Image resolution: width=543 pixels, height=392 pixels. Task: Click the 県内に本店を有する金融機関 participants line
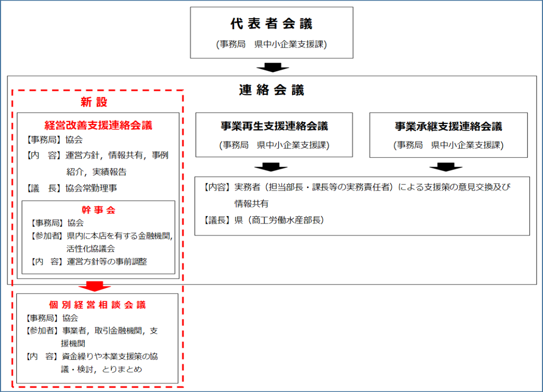[x=119, y=236]
